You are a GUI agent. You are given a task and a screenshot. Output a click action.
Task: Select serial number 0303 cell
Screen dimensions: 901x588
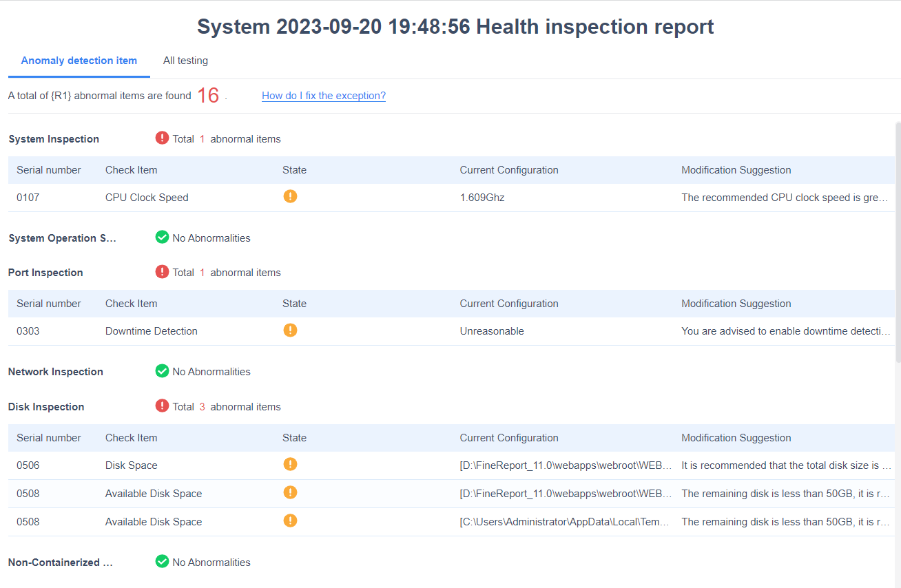(x=28, y=331)
